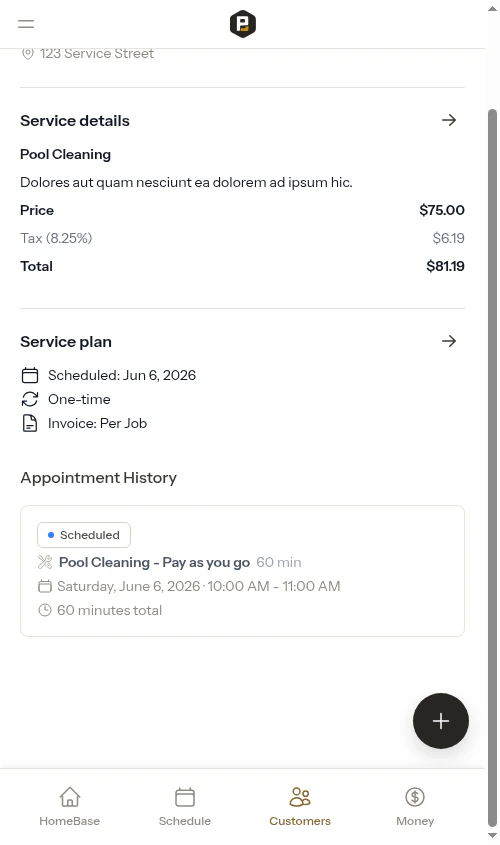
Task: Open the Customers tab
Action: [x=300, y=807]
